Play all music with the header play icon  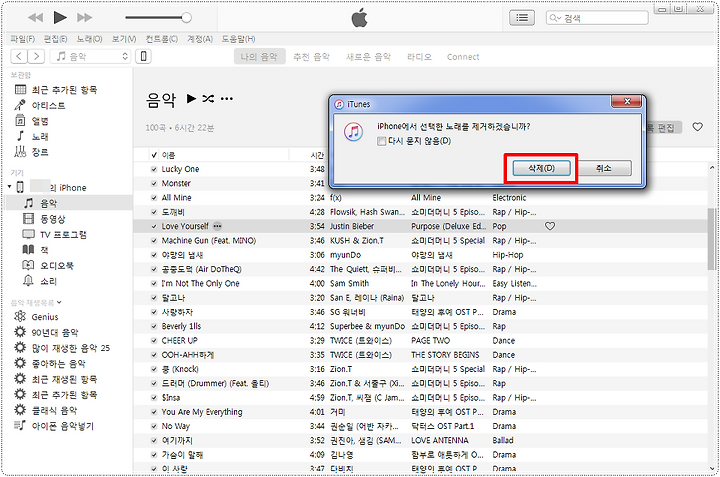(x=191, y=98)
